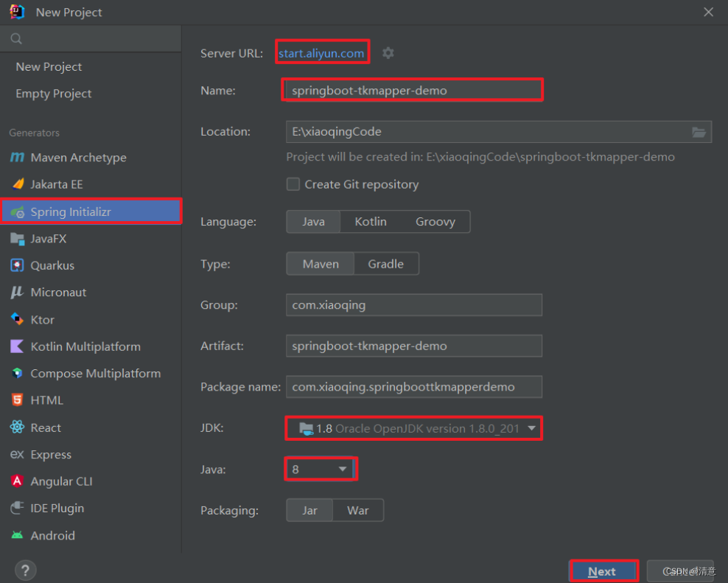Open help with question mark button
Image resolution: width=728 pixels, height=583 pixels.
(26, 570)
